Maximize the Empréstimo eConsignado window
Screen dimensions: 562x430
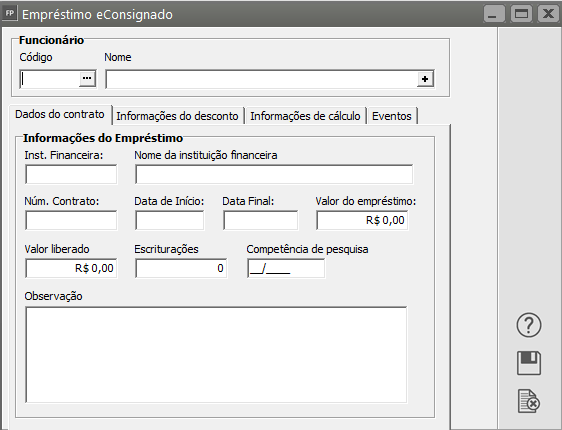(521, 14)
